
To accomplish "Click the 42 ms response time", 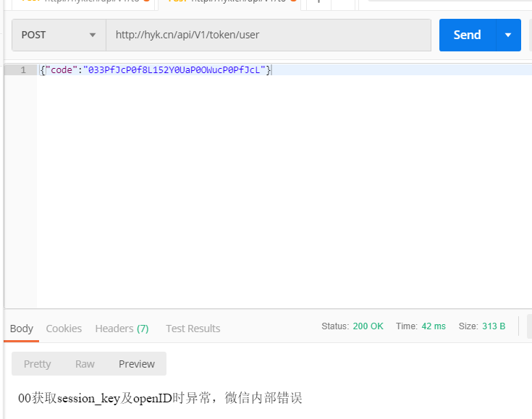I will coord(434,326).
